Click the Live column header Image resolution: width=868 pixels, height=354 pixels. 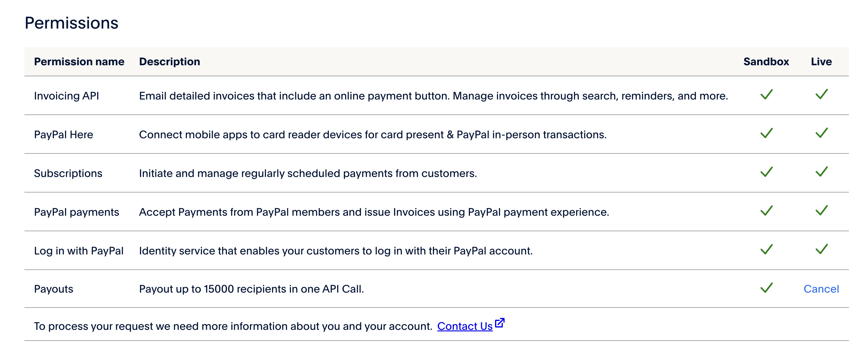(821, 62)
